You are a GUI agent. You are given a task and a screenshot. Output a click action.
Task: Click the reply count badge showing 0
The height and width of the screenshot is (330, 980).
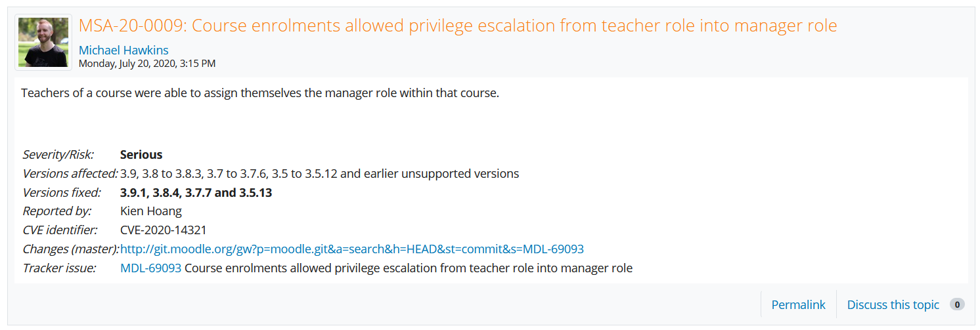(958, 304)
